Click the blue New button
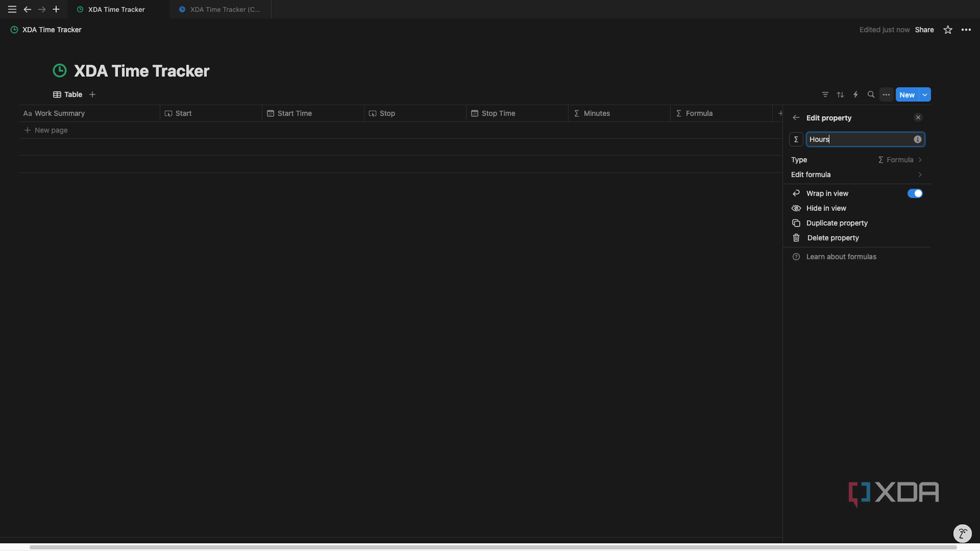This screenshot has height=551, width=980. pyautogui.click(x=907, y=95)
